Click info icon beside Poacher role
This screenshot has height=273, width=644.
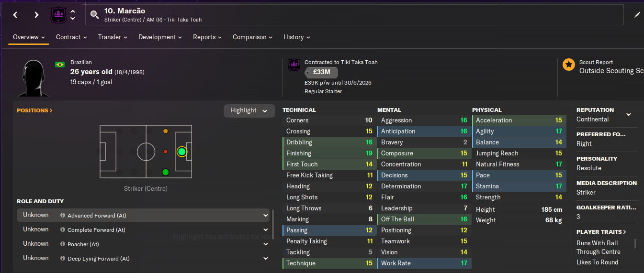63,244
